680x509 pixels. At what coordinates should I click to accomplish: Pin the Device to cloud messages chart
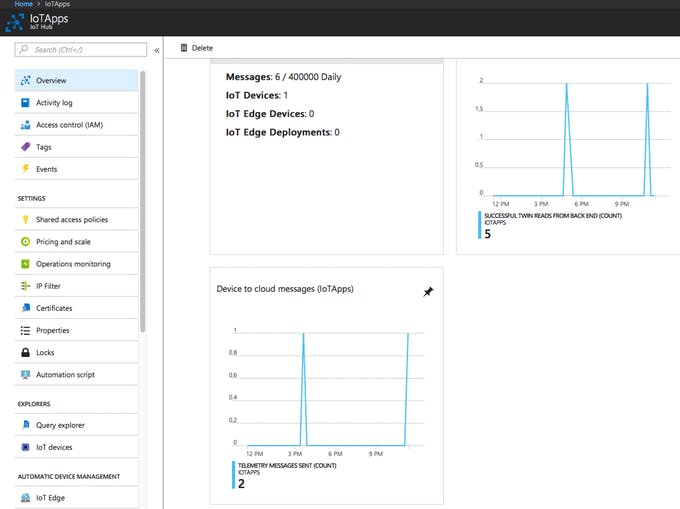point(428,291)
